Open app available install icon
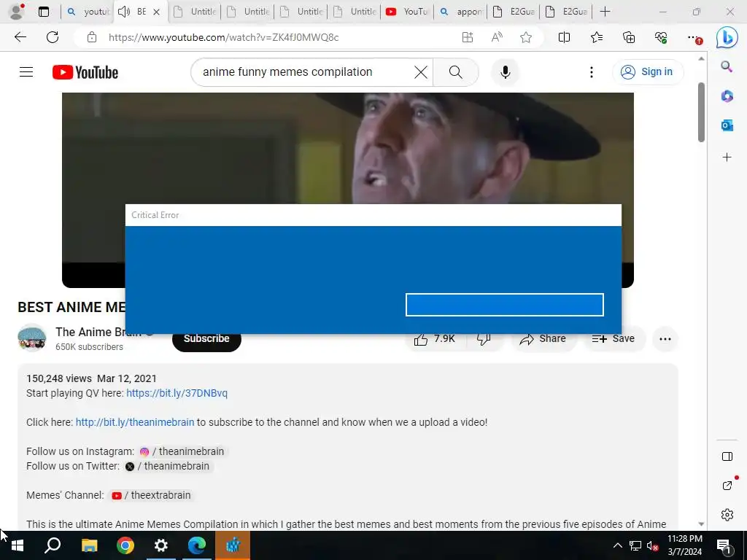 (x=468, y=37)
